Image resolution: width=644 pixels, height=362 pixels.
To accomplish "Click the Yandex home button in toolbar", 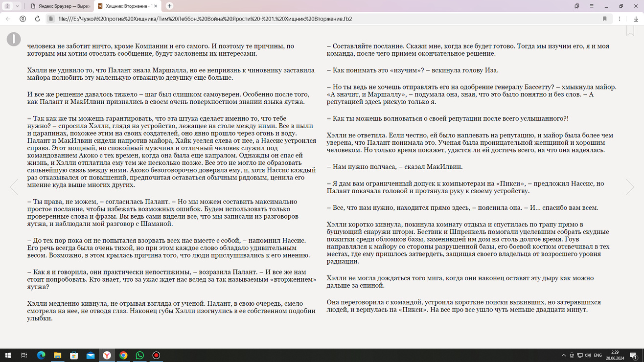I will (x=23, y=19).
